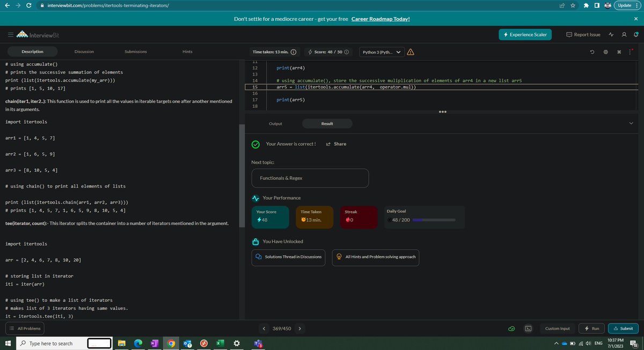Open OneNote from taskbar

coord(154,343)
